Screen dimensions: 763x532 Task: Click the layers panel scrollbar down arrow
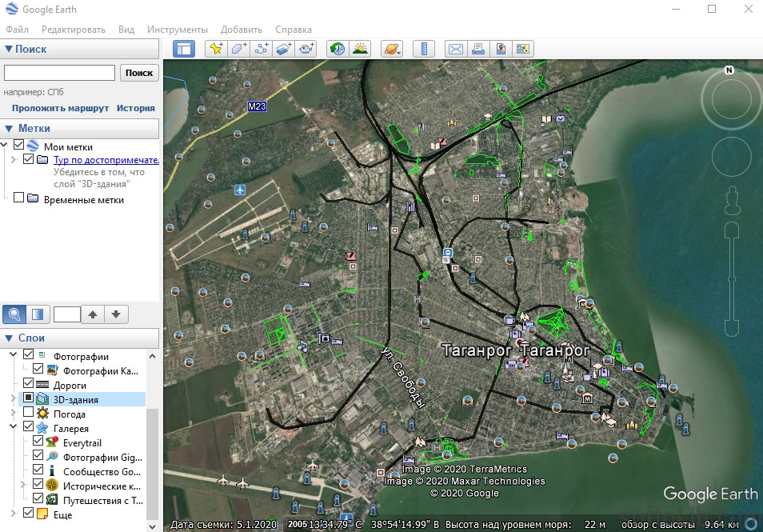pos(152,526)
